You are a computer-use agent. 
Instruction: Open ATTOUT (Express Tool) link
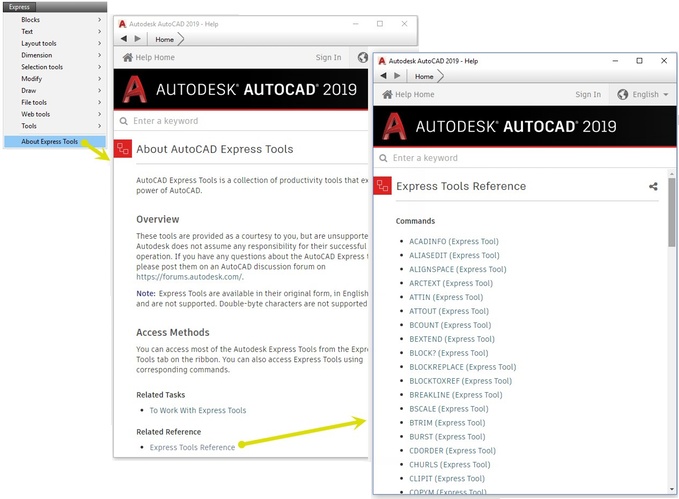[x=449, y=311]
